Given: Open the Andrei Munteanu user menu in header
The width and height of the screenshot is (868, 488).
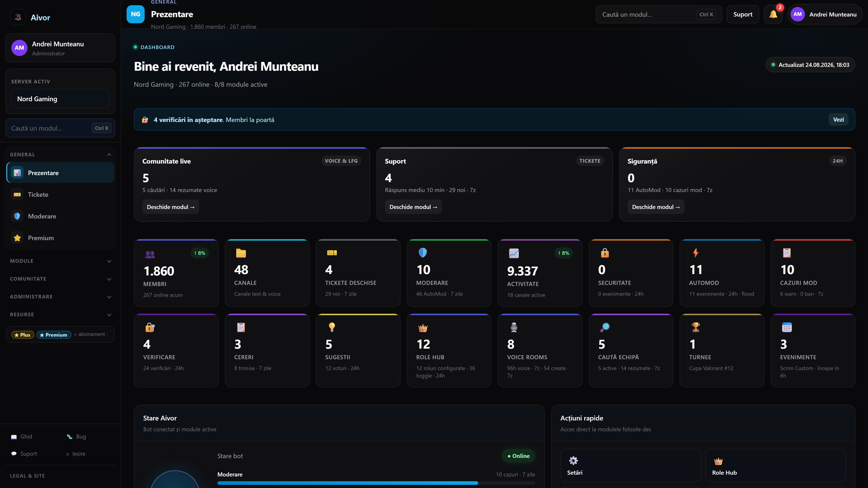Looking at the screenshot, I should (825, 14).
